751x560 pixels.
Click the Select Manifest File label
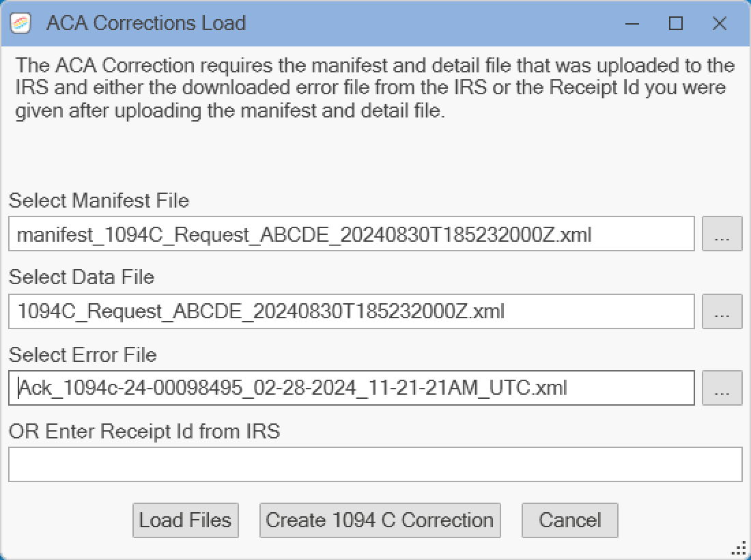99,200
